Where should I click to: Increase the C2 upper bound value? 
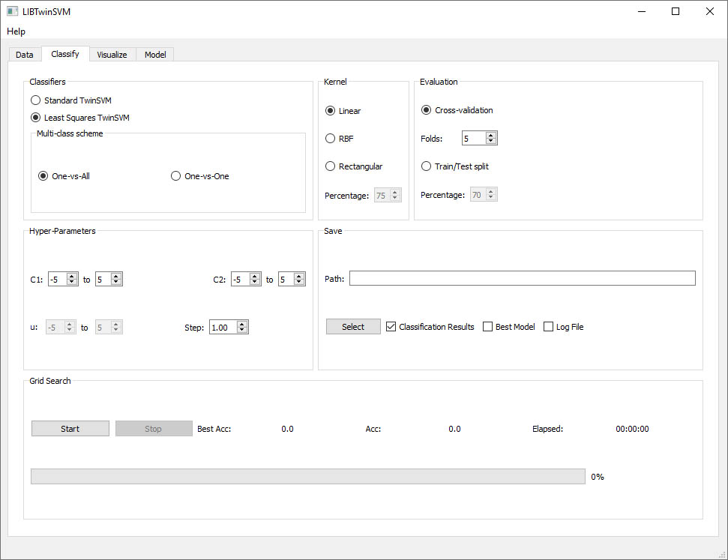click(x=299, y=277)
